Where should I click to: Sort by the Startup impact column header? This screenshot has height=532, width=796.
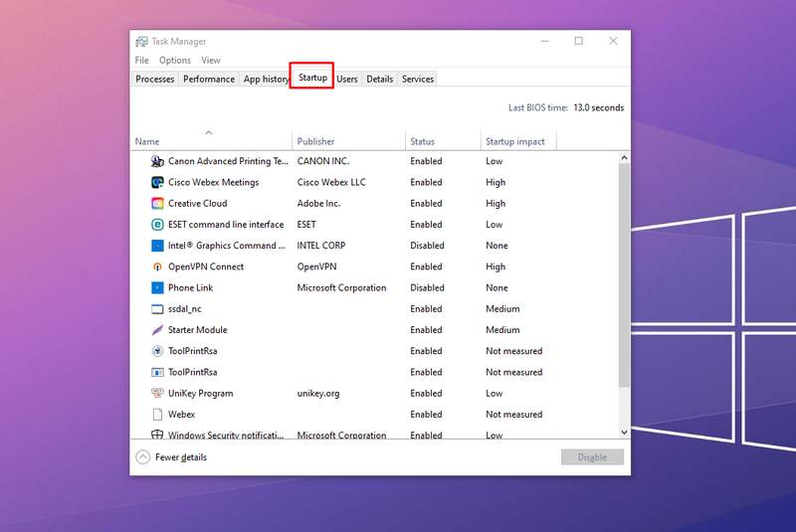tap(518, 140)
